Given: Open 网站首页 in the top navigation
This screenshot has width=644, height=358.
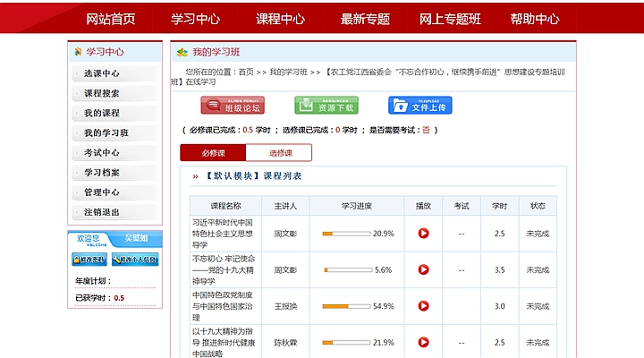Looking at the screenshot, I should tap(111, 19).
